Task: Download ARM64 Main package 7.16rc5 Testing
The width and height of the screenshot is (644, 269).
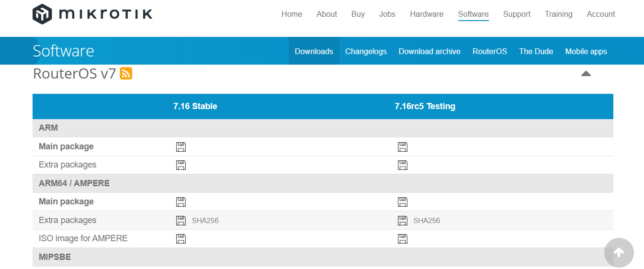Action: coord(403,202)
